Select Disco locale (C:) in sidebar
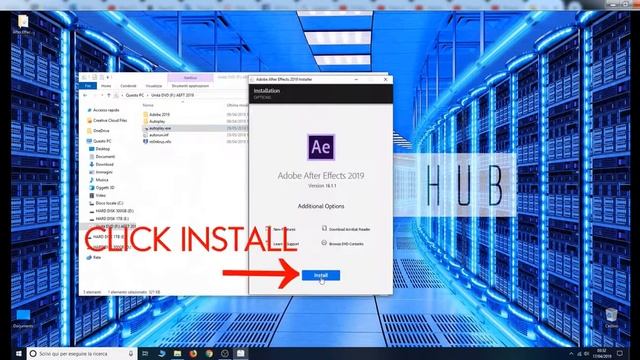640x360 pixels. click(109, 203)
